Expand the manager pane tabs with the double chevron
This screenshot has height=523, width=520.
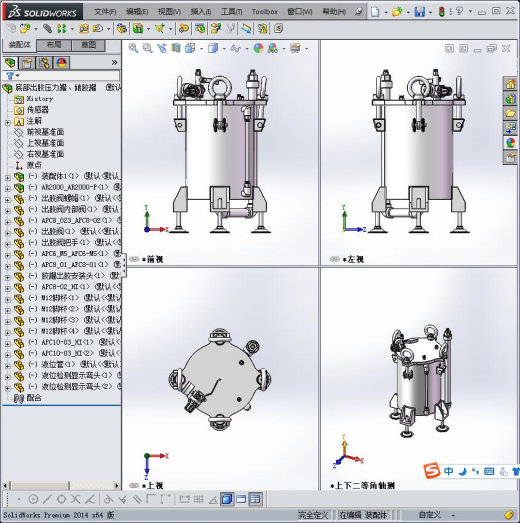[x=114, y=62]
